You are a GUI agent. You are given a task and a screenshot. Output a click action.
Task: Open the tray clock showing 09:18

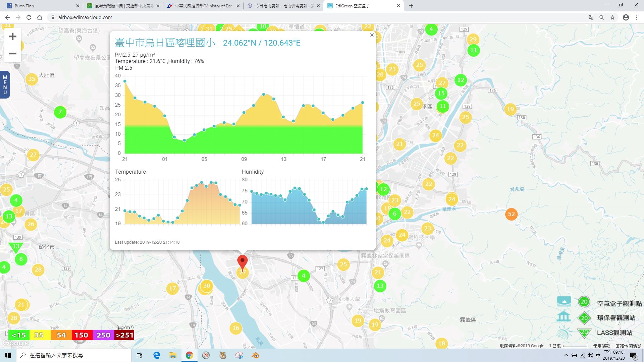pyautogui.click(x=614, y=355)
